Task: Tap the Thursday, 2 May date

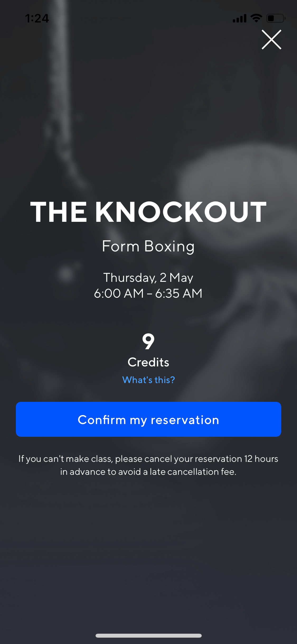Action: [x=148, y=278]
